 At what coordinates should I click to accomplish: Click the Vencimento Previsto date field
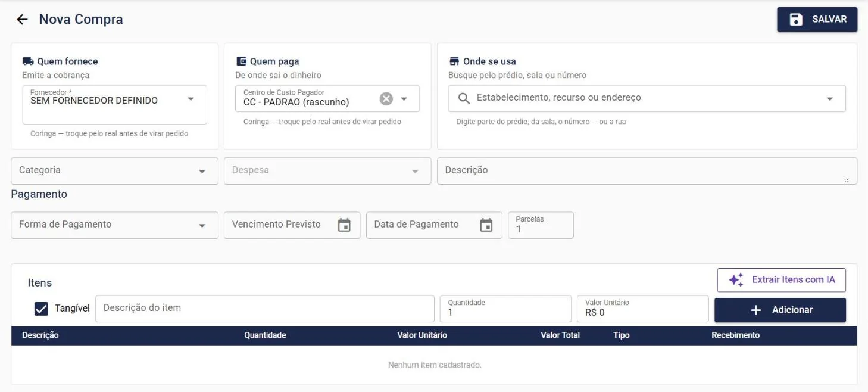pos(292,225)
